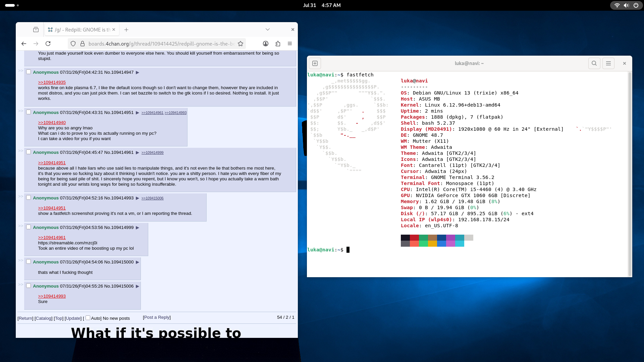The height and width of the screenshot is (362, 644).
Task: Reload the 4chan thread page
Action: (48, 44)
